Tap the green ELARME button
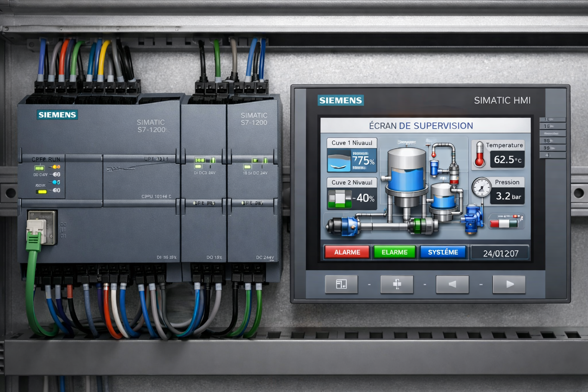Image resolution: width=588 pixels, height=392 pixels. 394,252
